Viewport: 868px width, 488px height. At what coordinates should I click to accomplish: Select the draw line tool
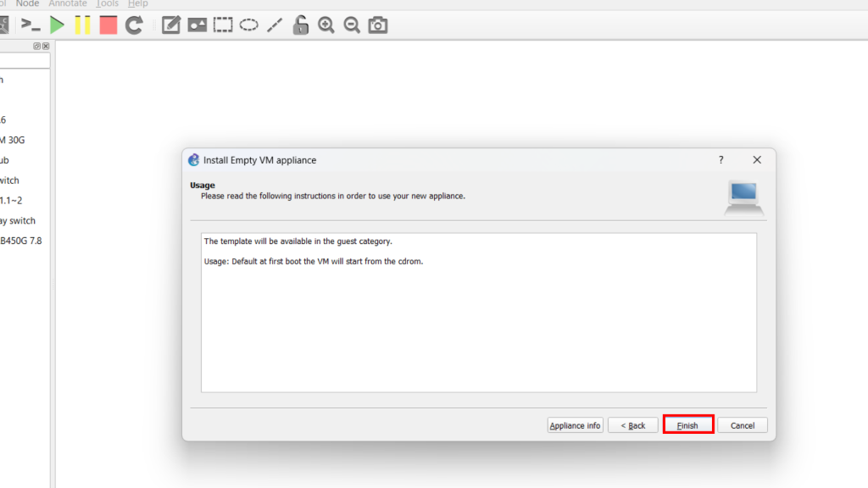coord(274,25)
